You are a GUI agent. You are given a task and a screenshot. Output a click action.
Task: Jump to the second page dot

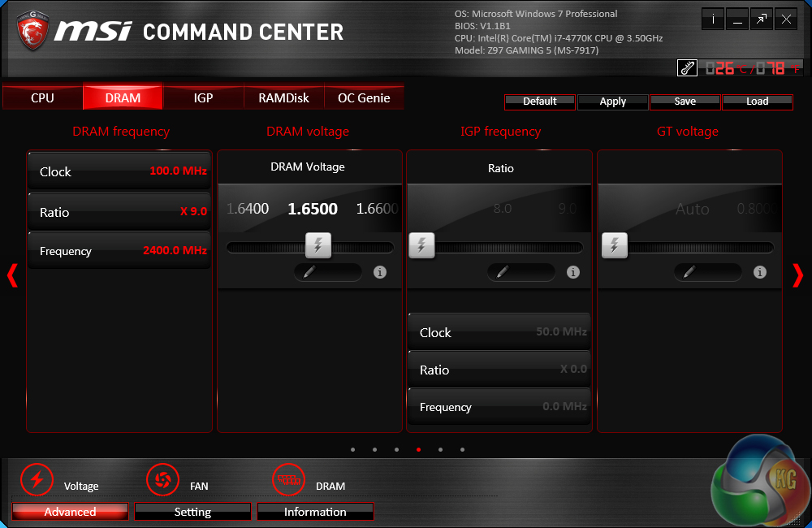(x=374, y=450)
